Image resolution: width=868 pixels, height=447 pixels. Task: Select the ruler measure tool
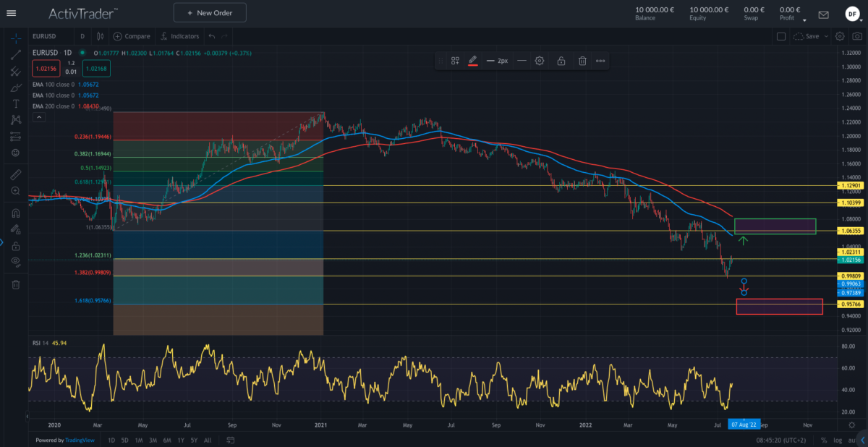pyautogui.click(x=15, y=174)
